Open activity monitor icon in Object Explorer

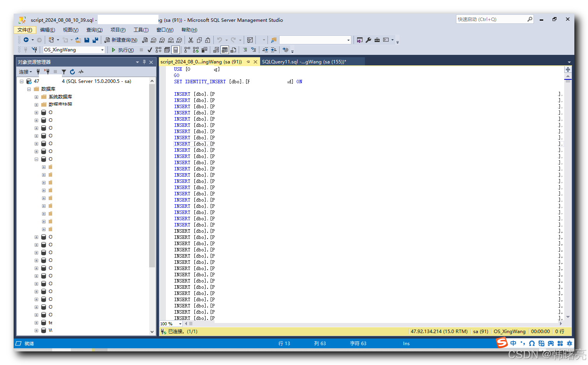point(81,72)
